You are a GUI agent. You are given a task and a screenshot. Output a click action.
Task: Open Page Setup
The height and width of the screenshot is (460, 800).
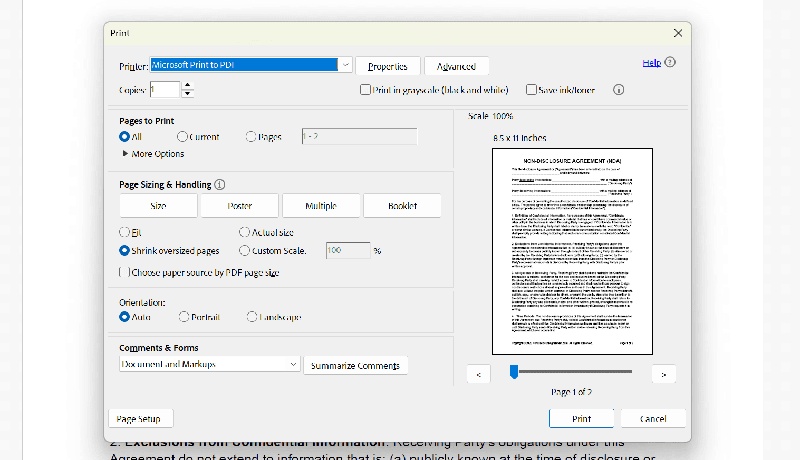click(x=141, y=419)
